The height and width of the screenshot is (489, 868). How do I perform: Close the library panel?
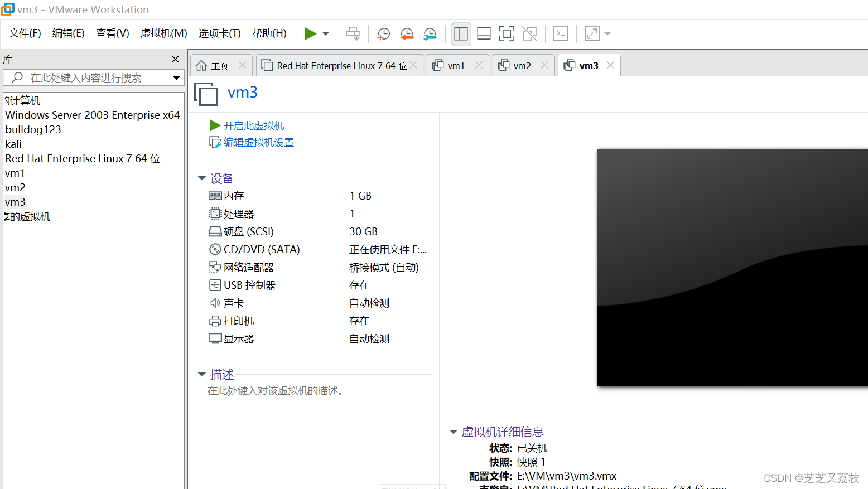pyautogui.click(x=176, y=59)
